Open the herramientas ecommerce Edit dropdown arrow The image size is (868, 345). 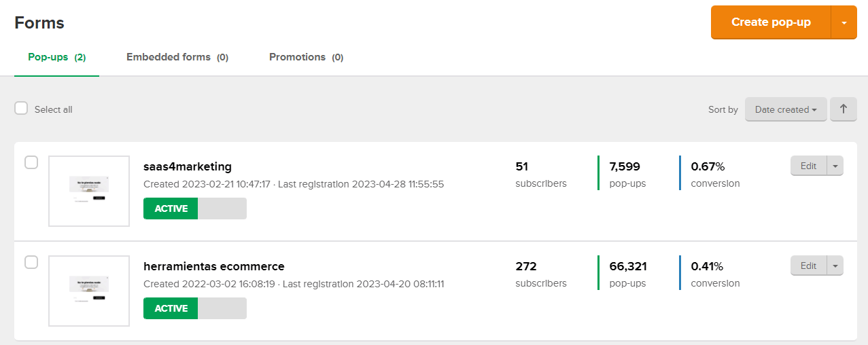click(x=835, y=266)
